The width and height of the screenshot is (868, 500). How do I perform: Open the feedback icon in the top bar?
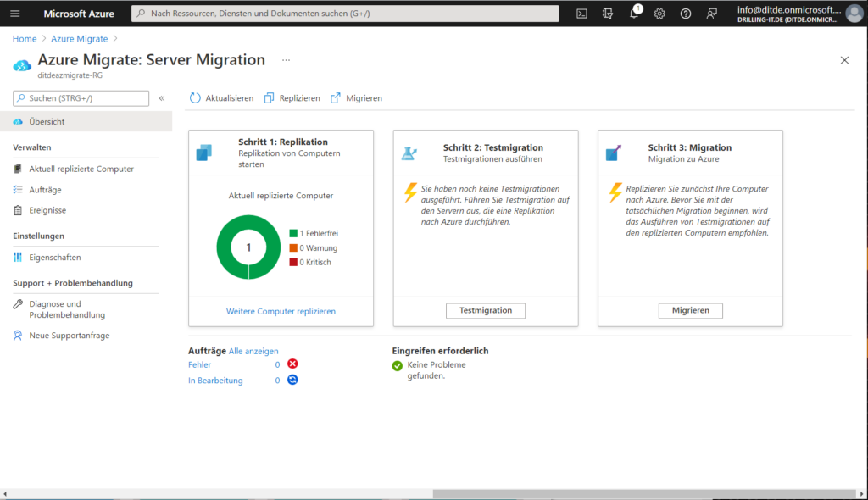pyautogui.click(x=711, y=14)
